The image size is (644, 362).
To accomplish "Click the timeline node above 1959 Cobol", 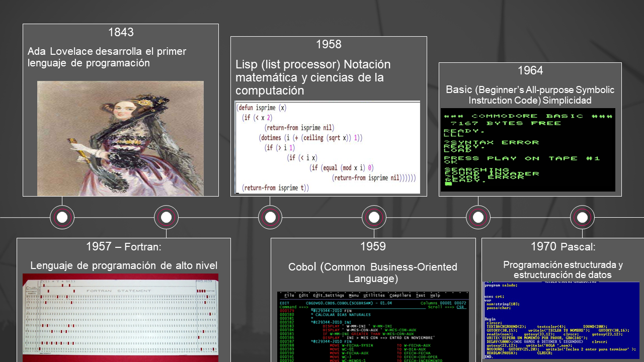I will [x=374, y=217].
